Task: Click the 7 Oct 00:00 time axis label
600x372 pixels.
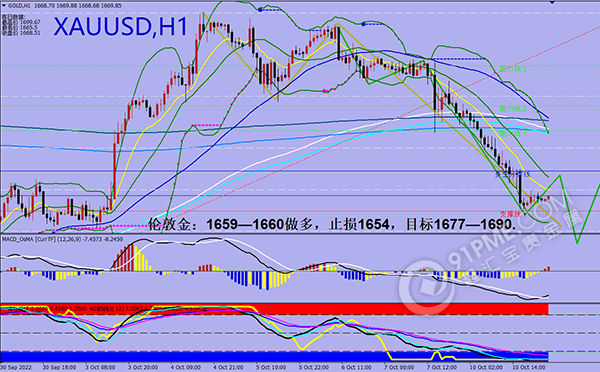Action: pos(399,367)
